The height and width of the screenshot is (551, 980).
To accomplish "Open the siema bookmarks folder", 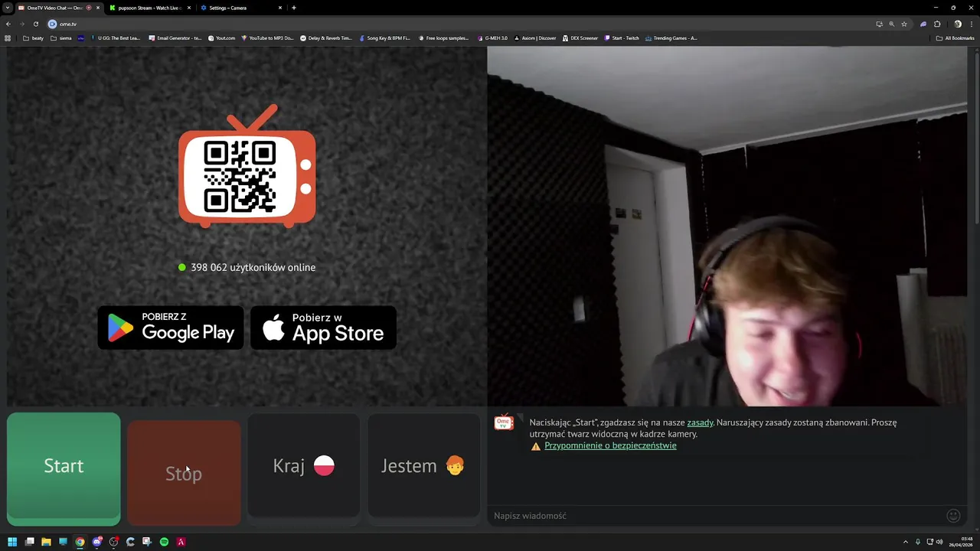I will 61,38.
